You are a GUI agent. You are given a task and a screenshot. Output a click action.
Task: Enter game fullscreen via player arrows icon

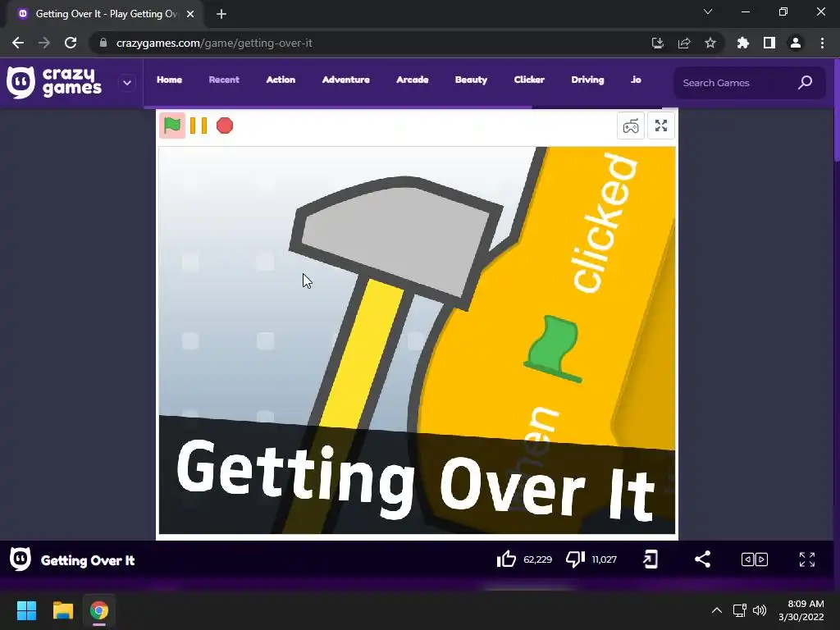661,126
